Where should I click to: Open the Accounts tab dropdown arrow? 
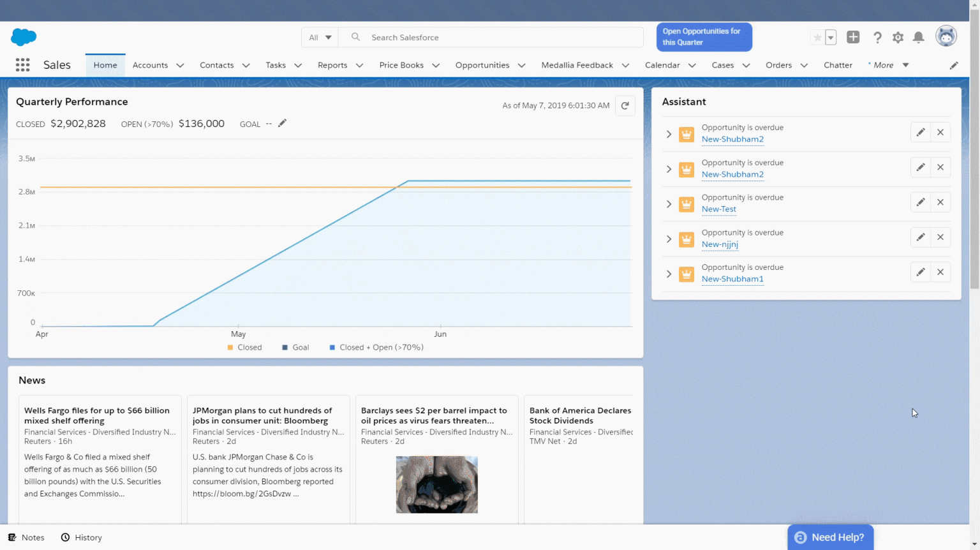(x=180, y=66)
